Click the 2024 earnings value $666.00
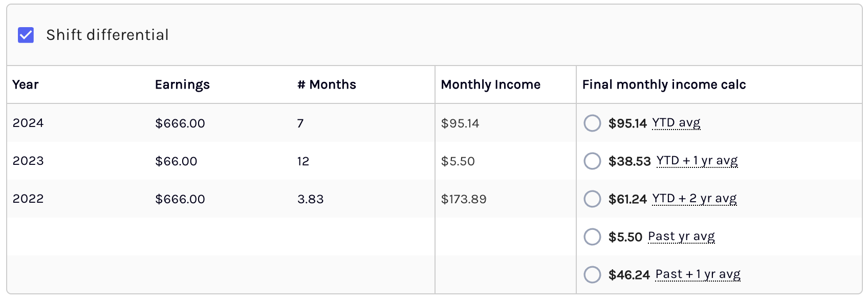The height and width of the screenshot is (300, 868). point(180,123)
